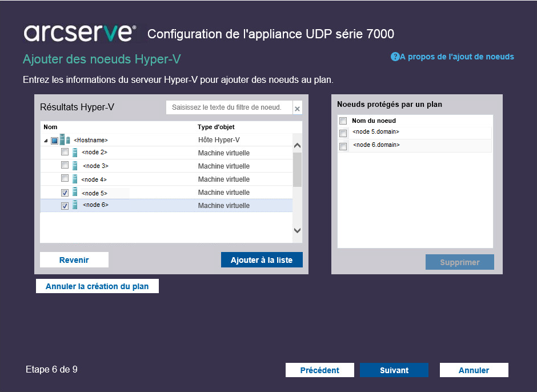This screenshot has width=537, height=392.
Task: Check the node 5.domain checkbox
Action: tap(343, 133)
